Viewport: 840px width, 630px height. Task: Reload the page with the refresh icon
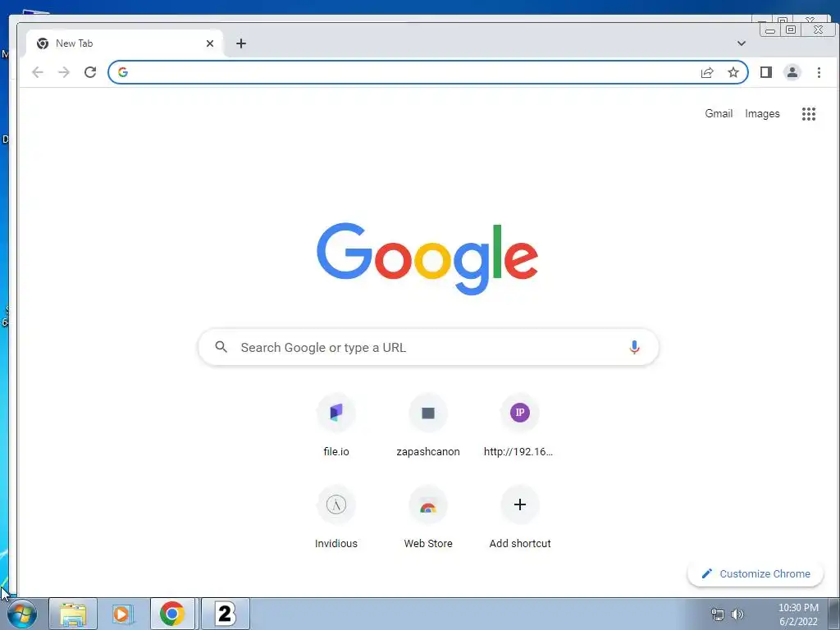coord(90,72)
